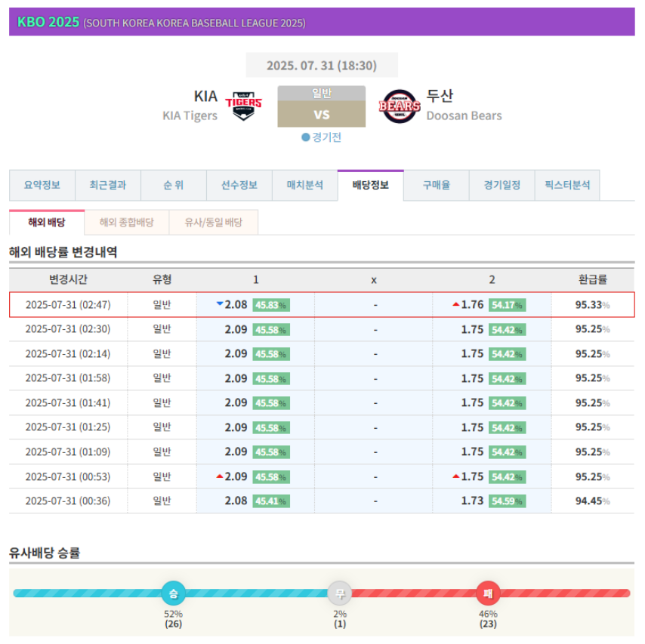Click the 1.73 away odds value

click(472, 501)
